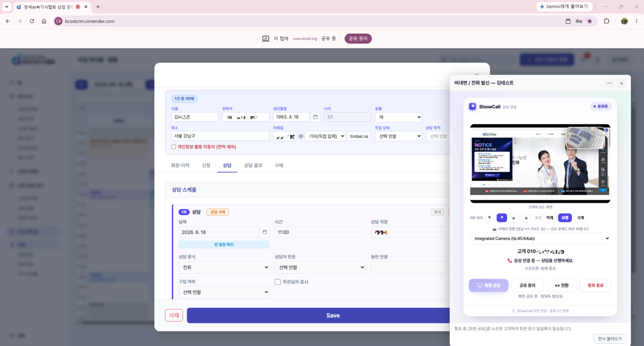Click browser back arrow
This screenshot has height=346, width=644.
pos(8,21)
